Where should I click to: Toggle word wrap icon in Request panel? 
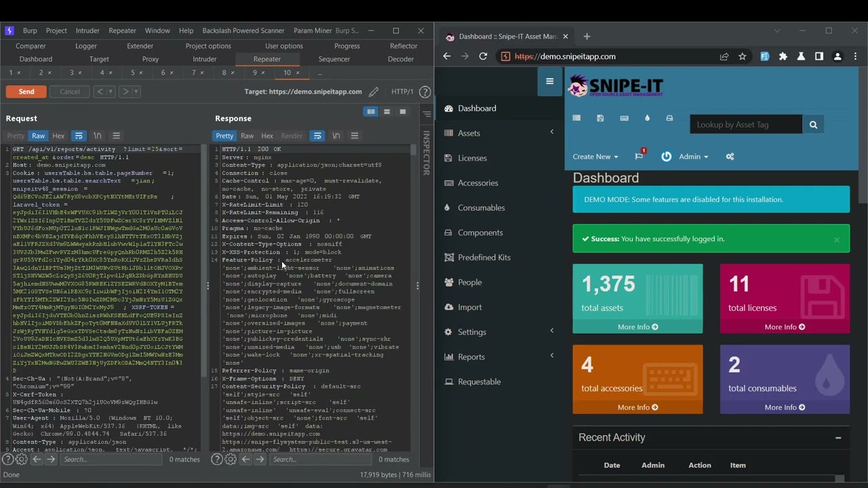click(x=79, y=136)
